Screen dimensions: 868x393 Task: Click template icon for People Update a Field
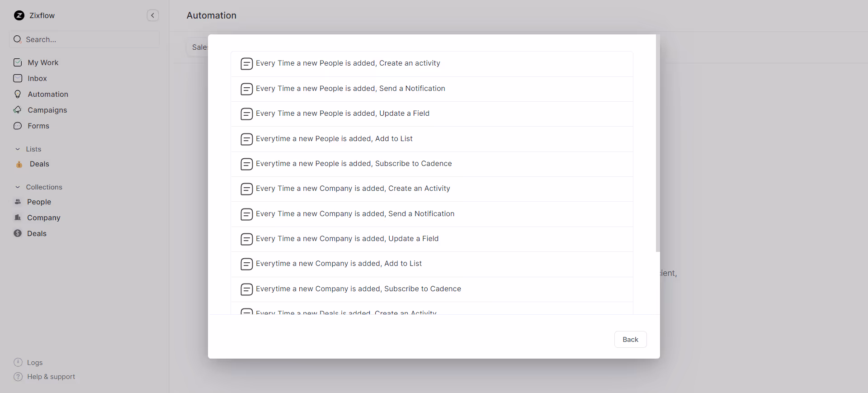coord(246,114)
